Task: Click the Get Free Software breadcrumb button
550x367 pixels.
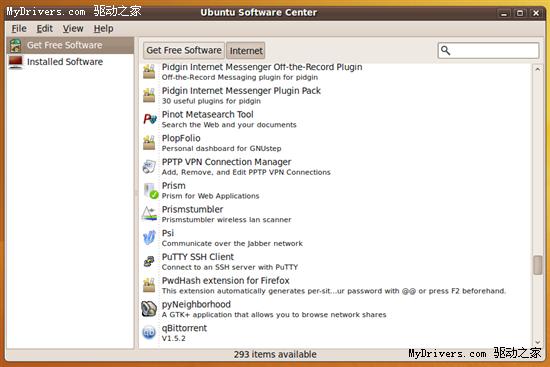Action: (x=184, y=50)
